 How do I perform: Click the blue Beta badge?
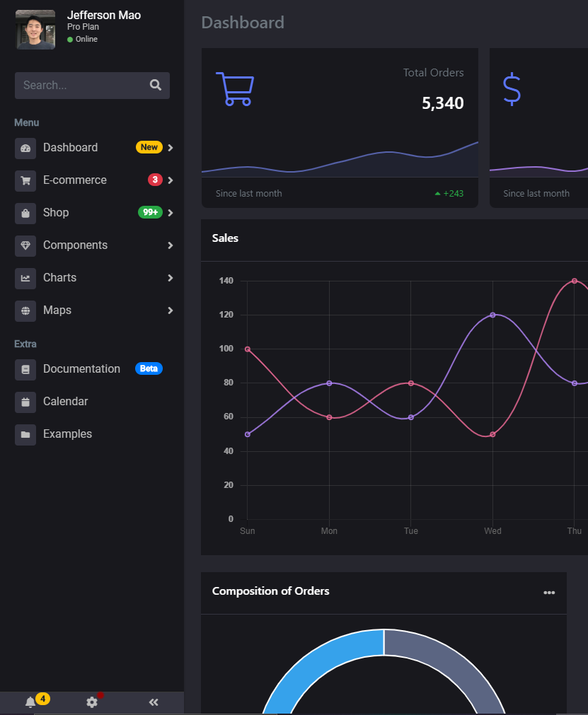pyautogui.click(x=149, y=368)
